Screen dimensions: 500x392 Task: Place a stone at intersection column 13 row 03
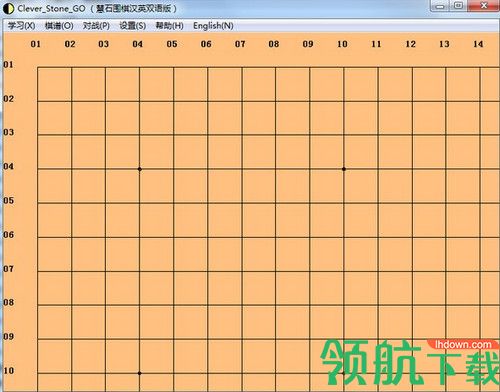(446, 135)
